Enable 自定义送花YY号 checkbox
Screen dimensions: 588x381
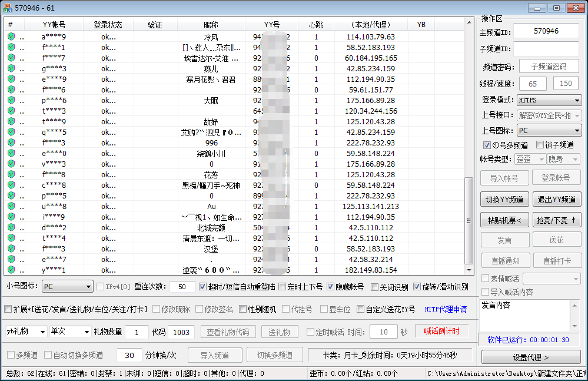(360, 309)
